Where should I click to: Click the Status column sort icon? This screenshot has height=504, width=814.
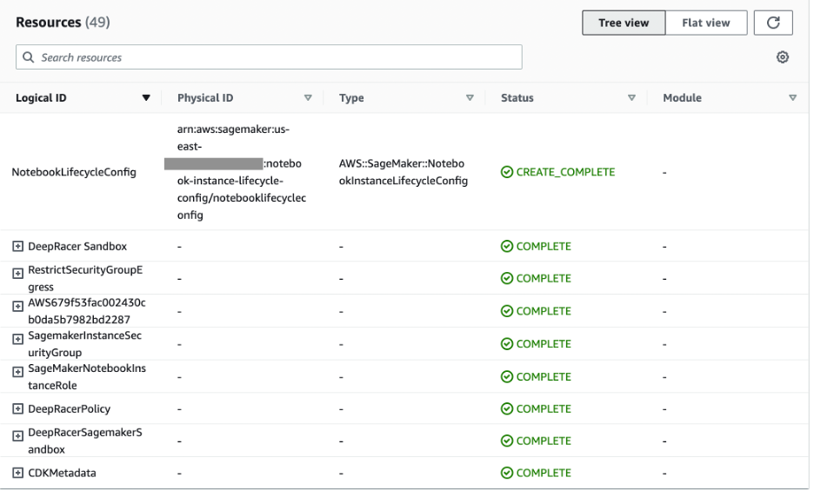pyautogui.click(x=632, y=98)
